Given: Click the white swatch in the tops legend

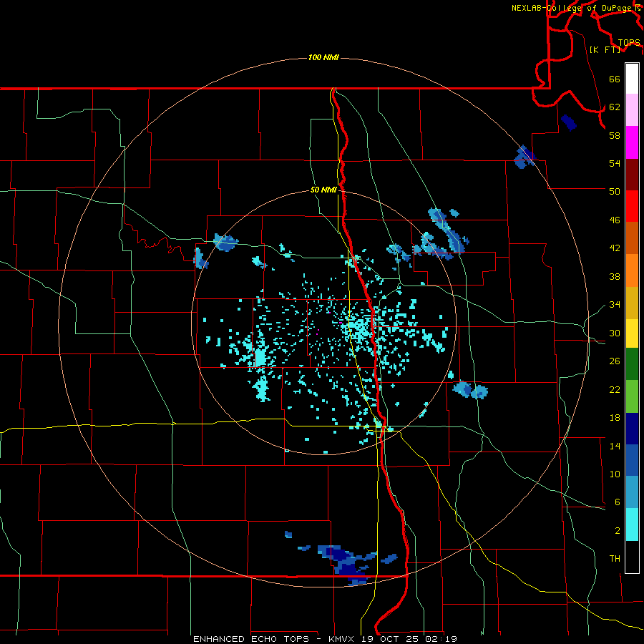Looking at the screenshot, I should [x=632, y=79].
